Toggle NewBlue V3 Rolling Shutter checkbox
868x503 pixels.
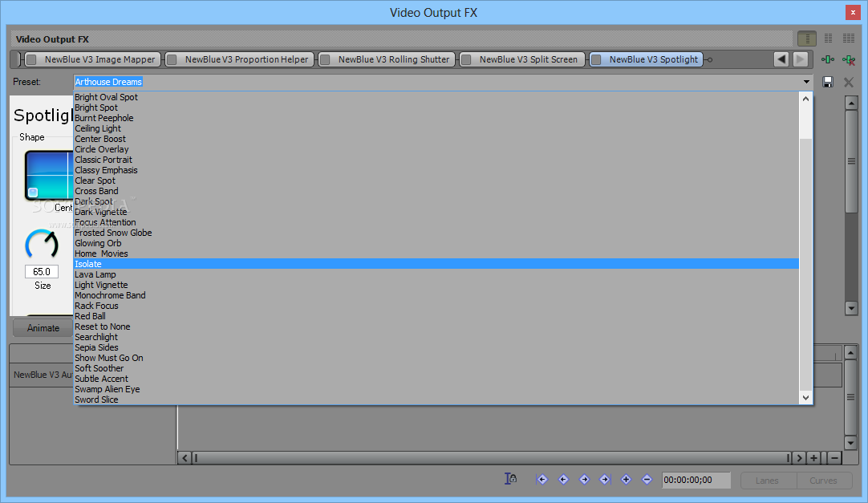[x=325, y=59]
